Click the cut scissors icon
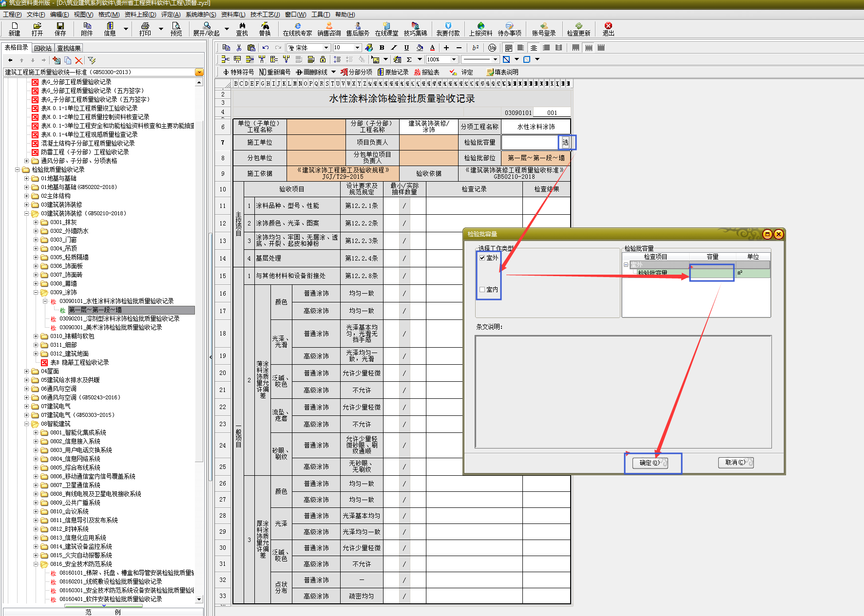 (239, 48)
